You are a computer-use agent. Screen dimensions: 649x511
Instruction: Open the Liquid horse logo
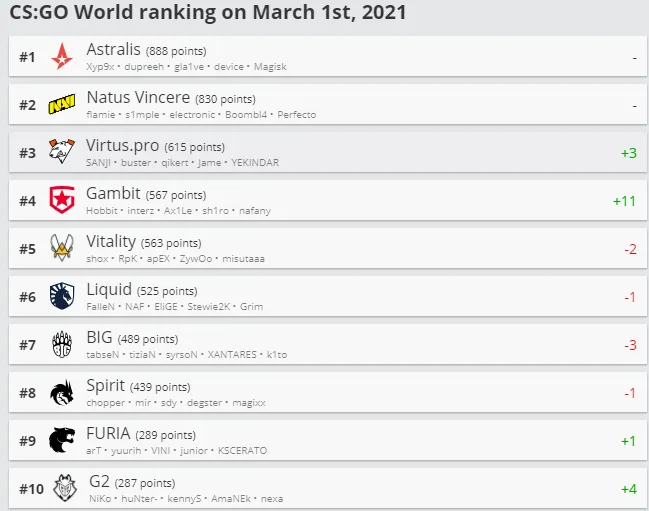pyautogui.click(x=62, y=296)
